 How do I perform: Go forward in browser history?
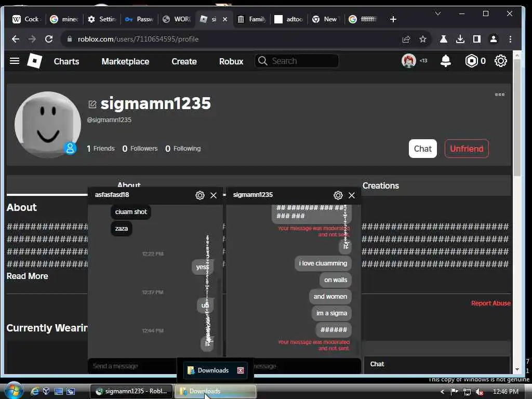tap(32, 39)
